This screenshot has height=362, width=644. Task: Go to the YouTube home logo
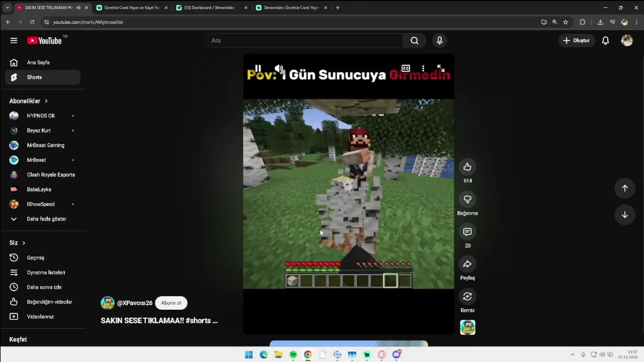(x=44, y=41)
